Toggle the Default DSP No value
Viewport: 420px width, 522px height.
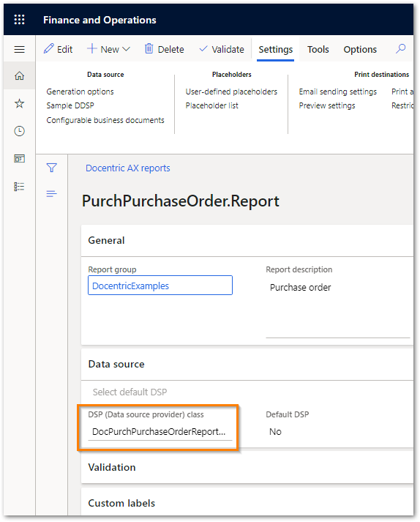click(275, 431)
